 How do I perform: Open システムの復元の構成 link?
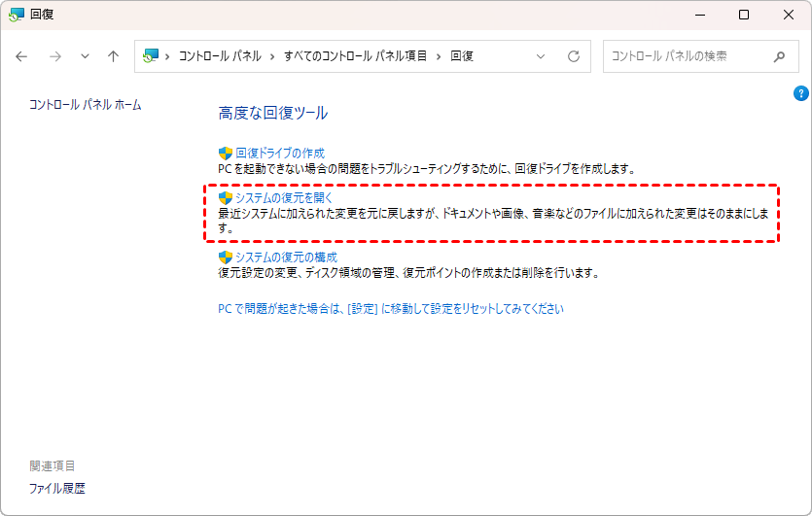pos(286,258)
